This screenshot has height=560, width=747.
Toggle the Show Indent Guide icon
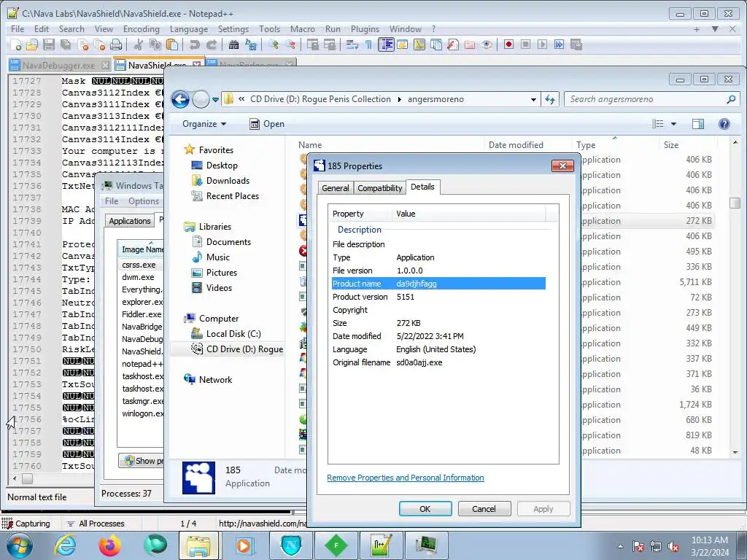[x=385, y=44]
